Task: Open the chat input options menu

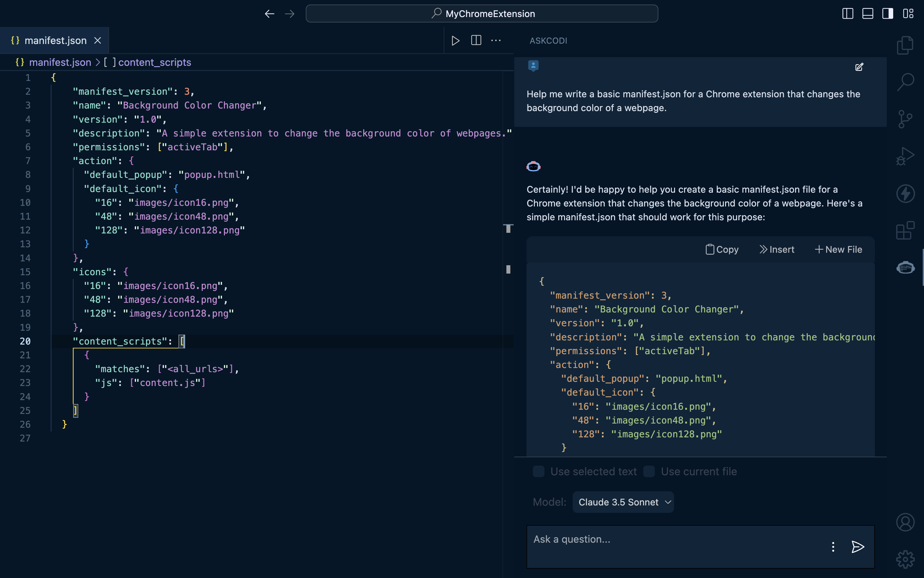Action: coord(833,547)
